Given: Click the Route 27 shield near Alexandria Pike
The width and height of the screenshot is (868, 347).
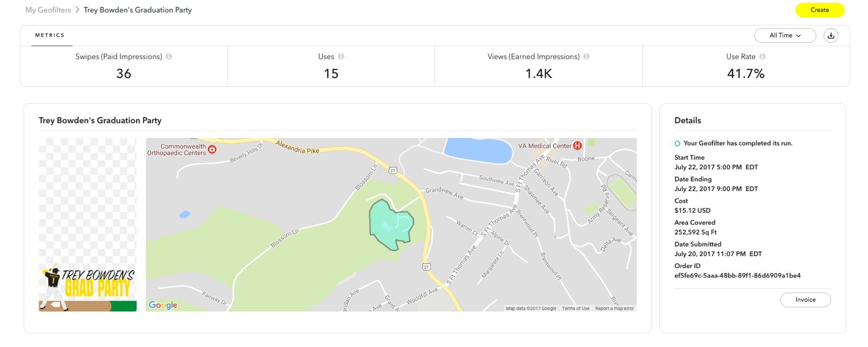Looking at the screenshot, I should coord(393,171).
